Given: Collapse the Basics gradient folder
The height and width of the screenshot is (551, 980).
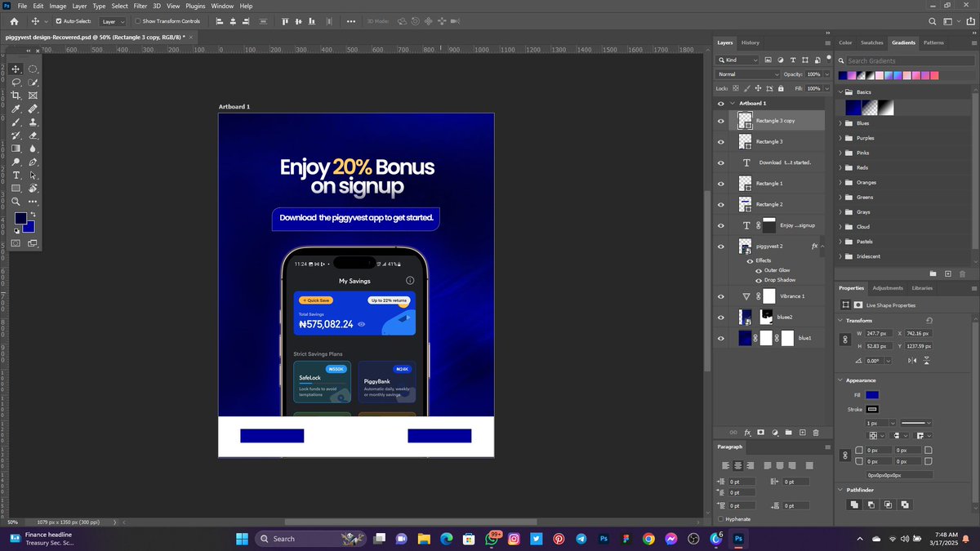Looking at the screenshot, I should [840, 92].
